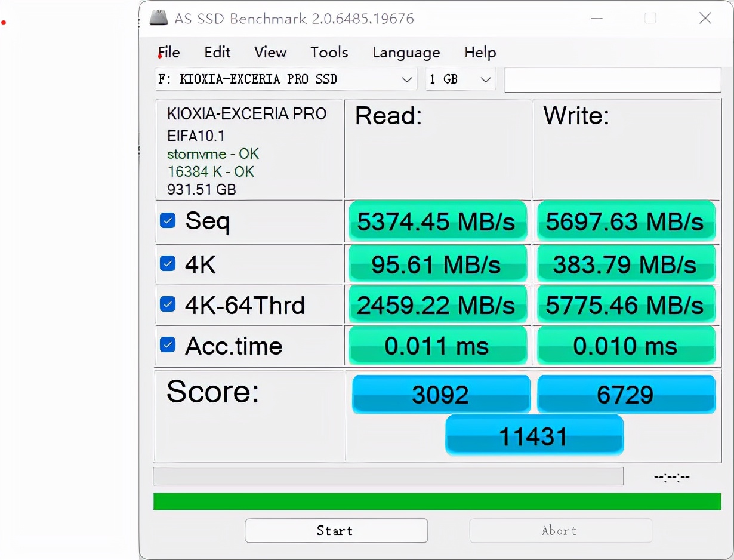Click the 4K-64Thrd read result 2459.22 MB/s
The image size is (734, 560).
(437, 305)
